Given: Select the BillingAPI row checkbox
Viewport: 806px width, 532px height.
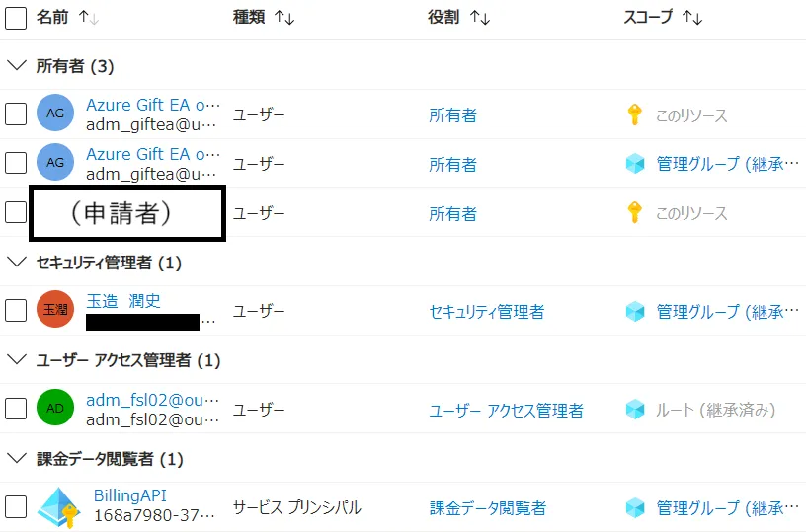Looking at the screenshot, I should coord(16,507).
